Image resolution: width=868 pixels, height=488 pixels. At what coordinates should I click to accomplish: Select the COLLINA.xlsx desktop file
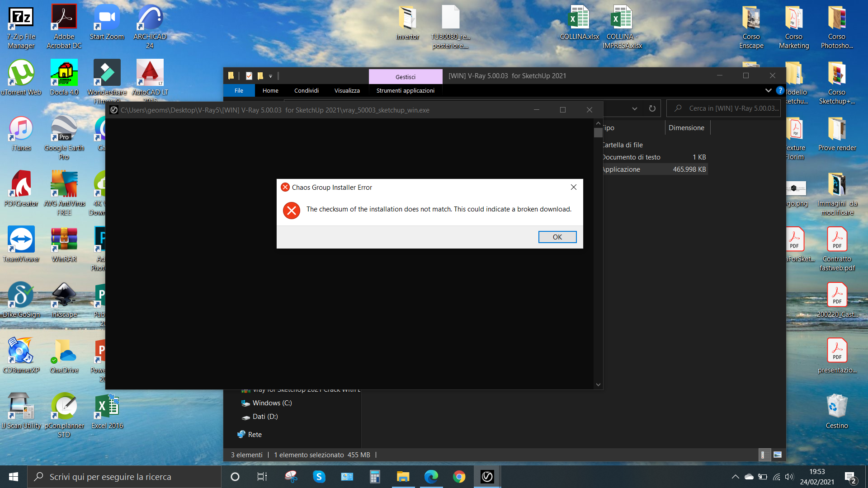click(579, 23)
